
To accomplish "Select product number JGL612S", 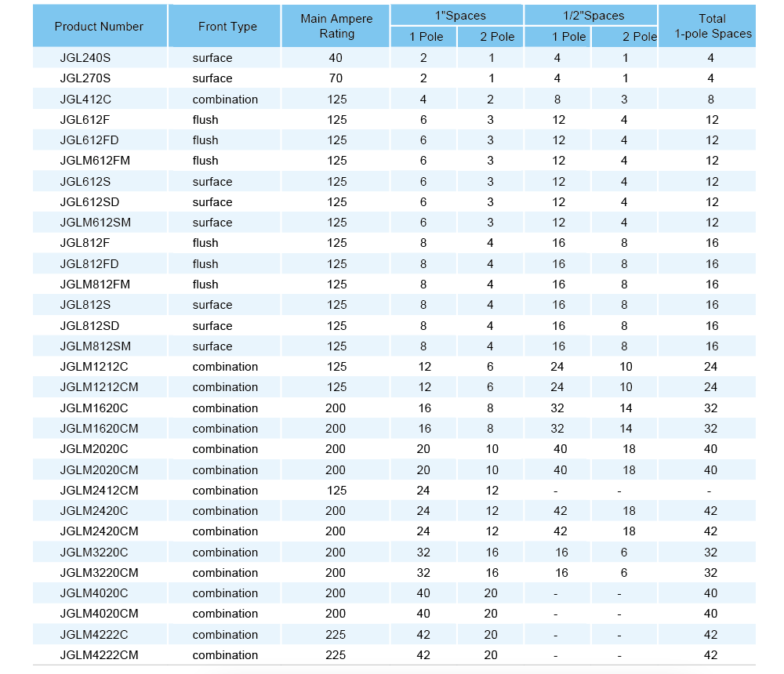I will point(85,182).
